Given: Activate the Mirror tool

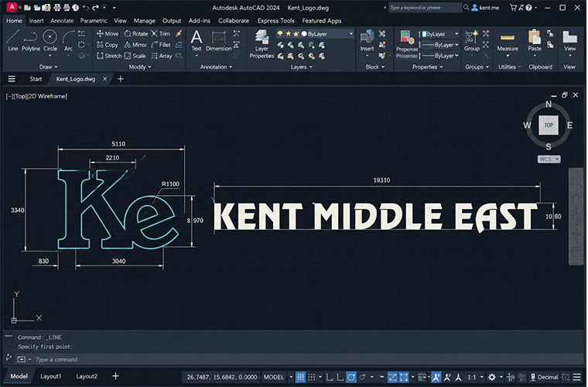Looking at the screenshot, I should 135,45.
